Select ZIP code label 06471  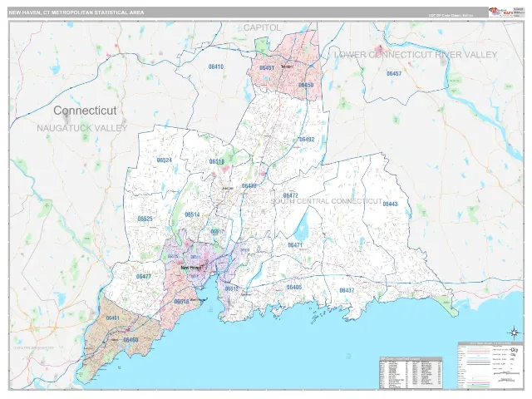tap(295, 245)
